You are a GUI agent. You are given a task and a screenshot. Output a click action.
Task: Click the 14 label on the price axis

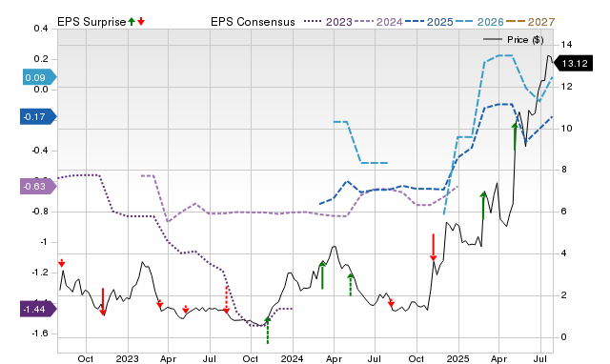[x=566, y=45]
